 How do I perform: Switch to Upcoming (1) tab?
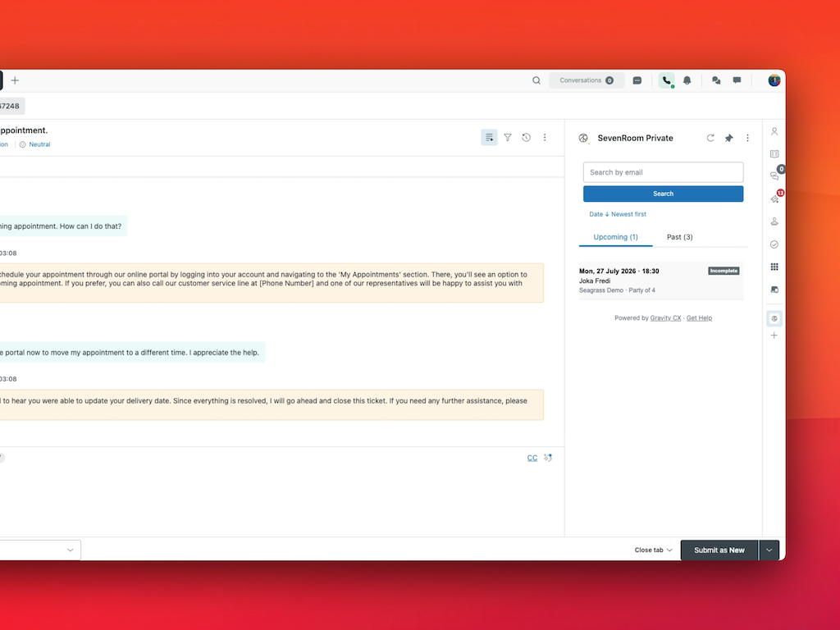point(615,237)
